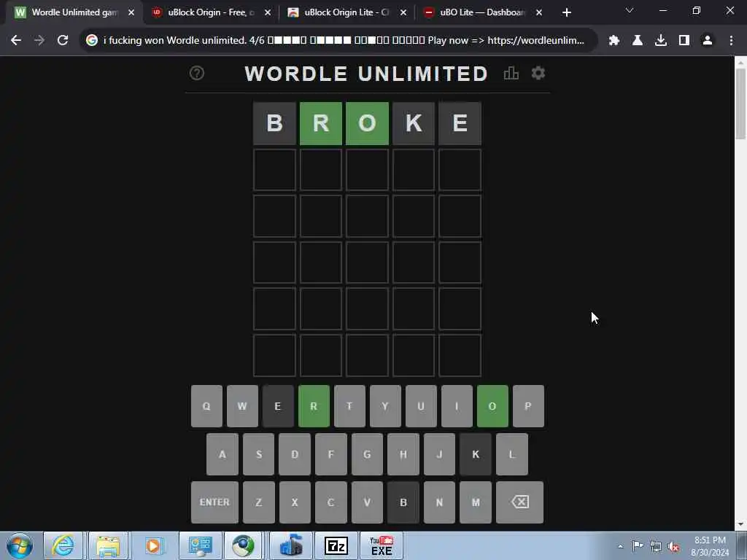
Task: Click the green O tile in first row
Action: (367, 123)
